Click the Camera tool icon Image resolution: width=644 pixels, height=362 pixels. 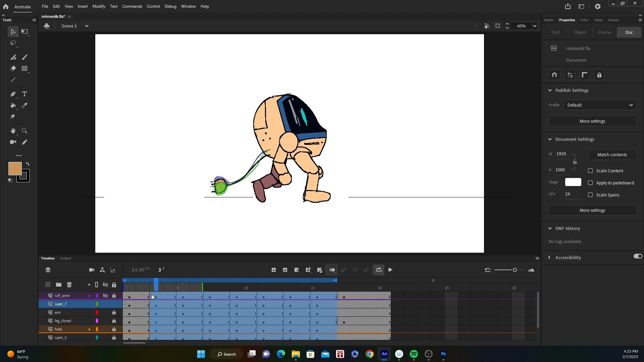13,142
